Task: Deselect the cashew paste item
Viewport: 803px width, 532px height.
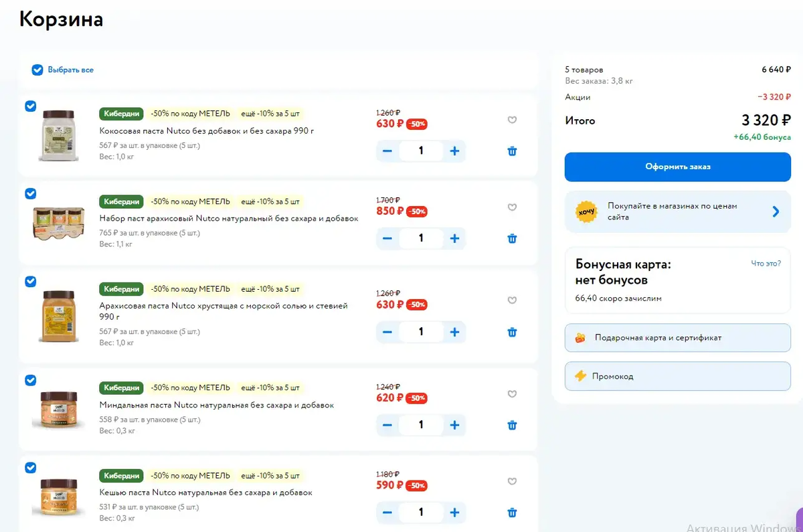Action: tap(30, 467)
